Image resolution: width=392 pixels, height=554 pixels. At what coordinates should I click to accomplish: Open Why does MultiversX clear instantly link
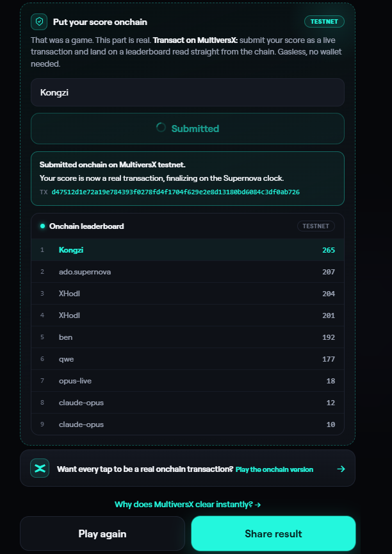(x=188, y=504)
